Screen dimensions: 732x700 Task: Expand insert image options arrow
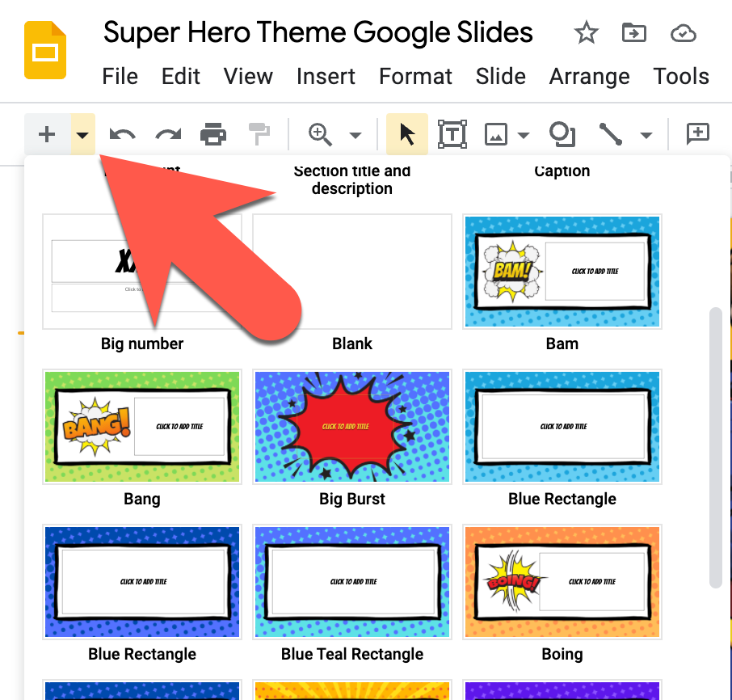click(x=524, y=136)
